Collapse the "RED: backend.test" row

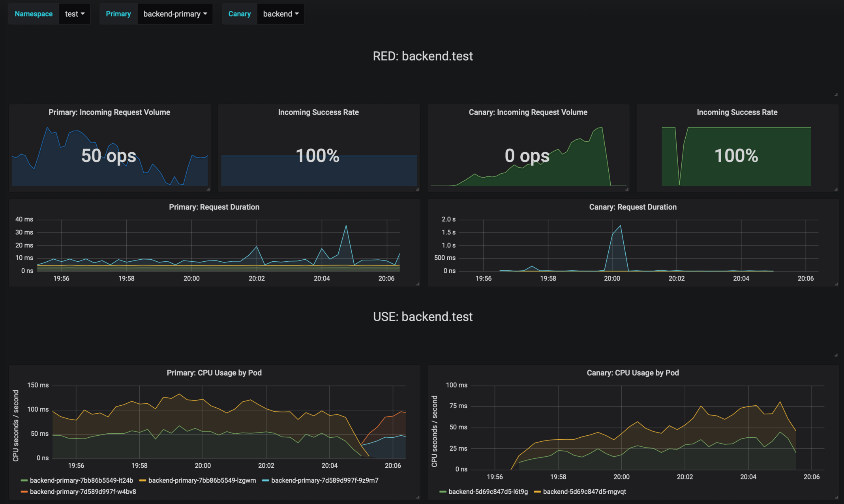click(423, 56)
